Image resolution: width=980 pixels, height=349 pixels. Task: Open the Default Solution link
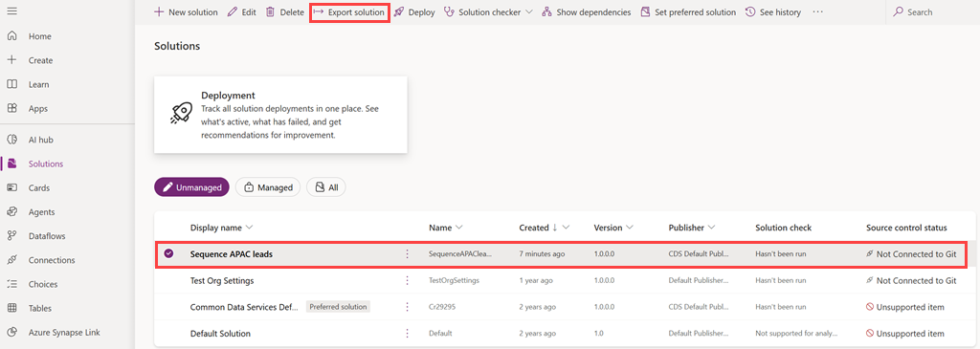(220, 334)
